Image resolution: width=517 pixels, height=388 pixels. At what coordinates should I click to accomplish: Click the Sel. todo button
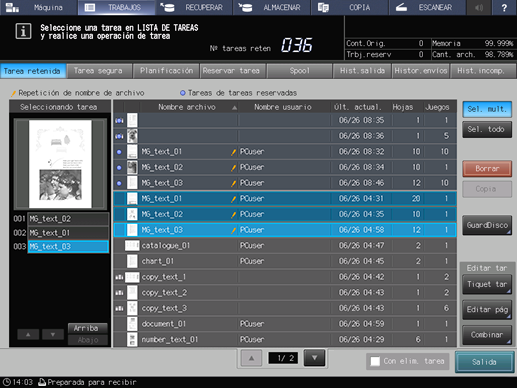pyautogui.click(x=487, y=129)
